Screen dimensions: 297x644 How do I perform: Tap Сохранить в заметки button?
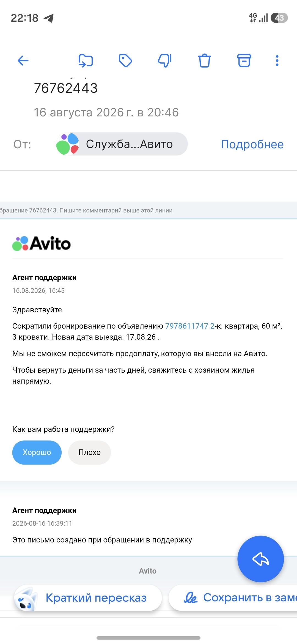(x=233, y=598)
